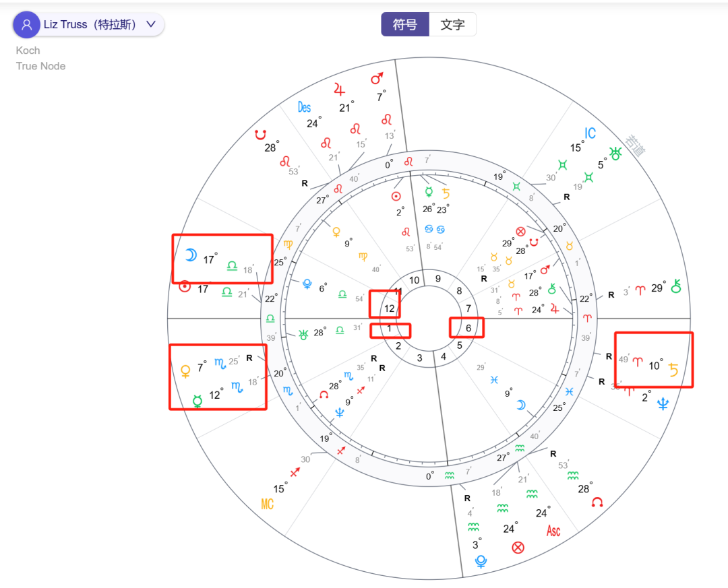Click house number 6 in center wheel
Viewport: 728px width, 588px height.
[468, 328]
